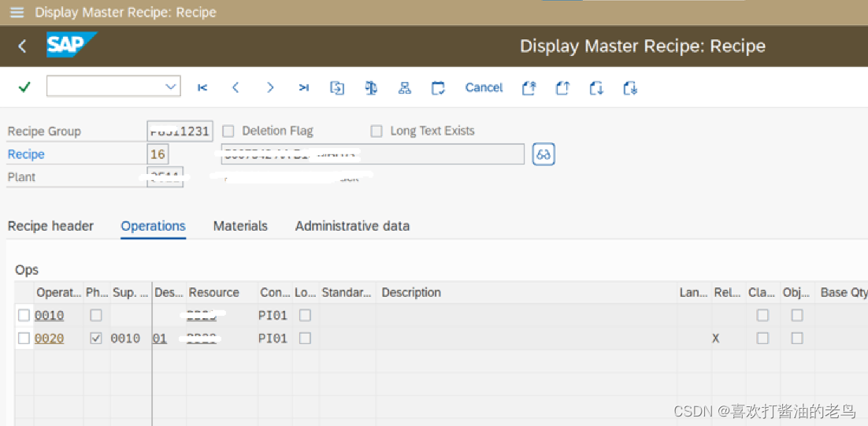
Task: Click the calendar check toolbar icon
Action: pos(438,87)
